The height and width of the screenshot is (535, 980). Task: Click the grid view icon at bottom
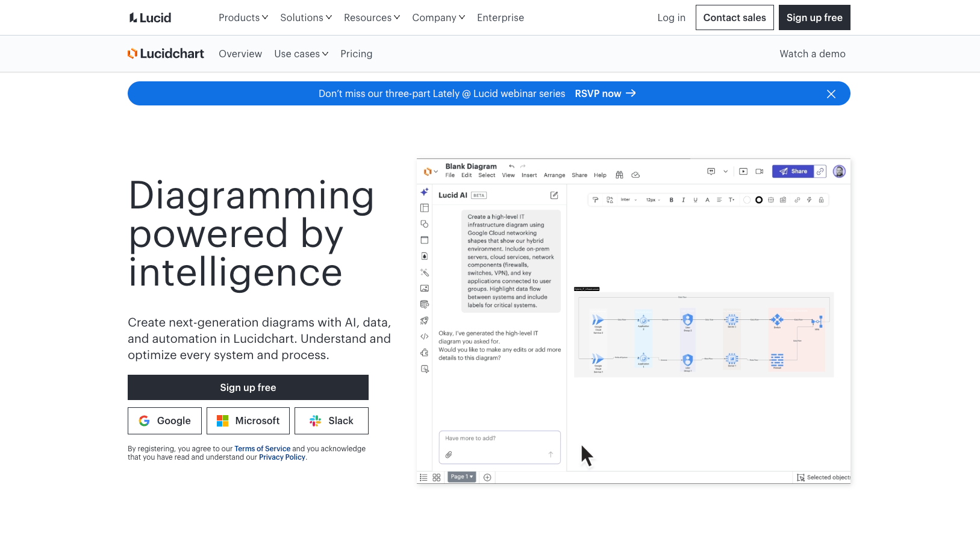click(x=437, y=478)
